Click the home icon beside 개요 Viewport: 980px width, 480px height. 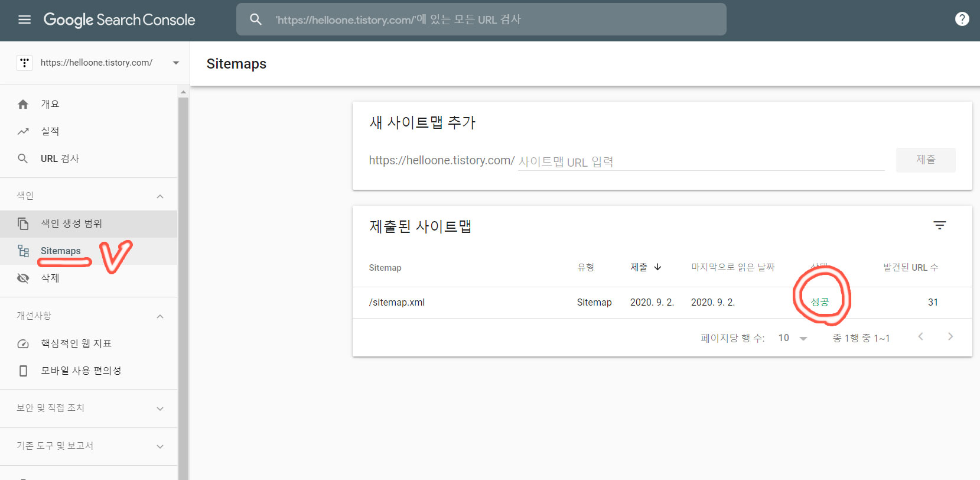23,104
